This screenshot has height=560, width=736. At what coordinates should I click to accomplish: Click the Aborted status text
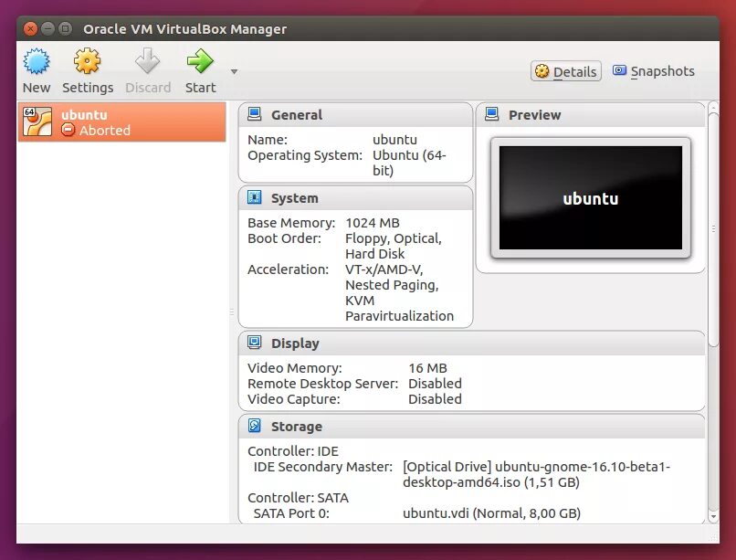tap(105, 131)
